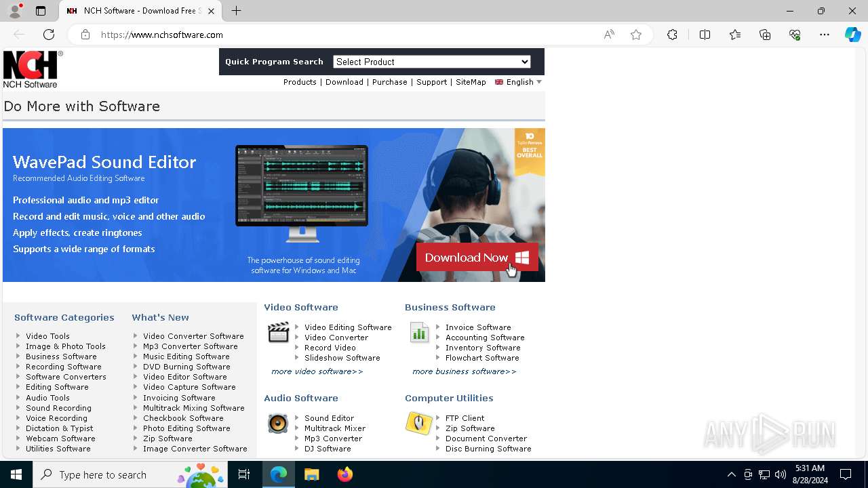Open Read Aloud in address bar
The width and height of the screenshot is (868, 488).
(x=609, y=35)
